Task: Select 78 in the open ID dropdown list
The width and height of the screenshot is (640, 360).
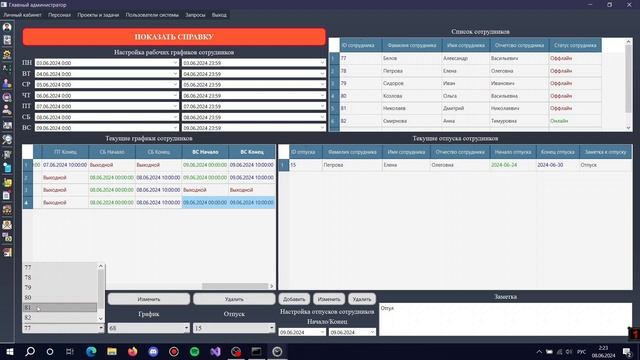Action: (x=60, y=277)
